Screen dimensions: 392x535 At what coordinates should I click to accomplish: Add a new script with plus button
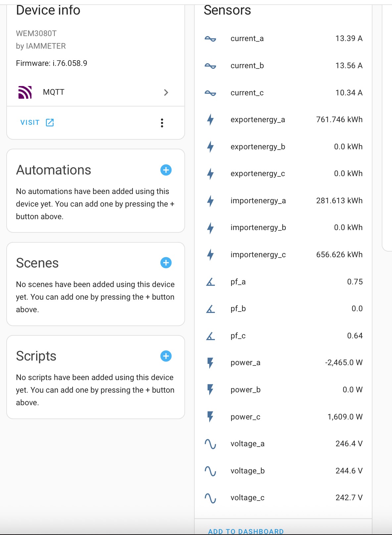pos(166,356)
